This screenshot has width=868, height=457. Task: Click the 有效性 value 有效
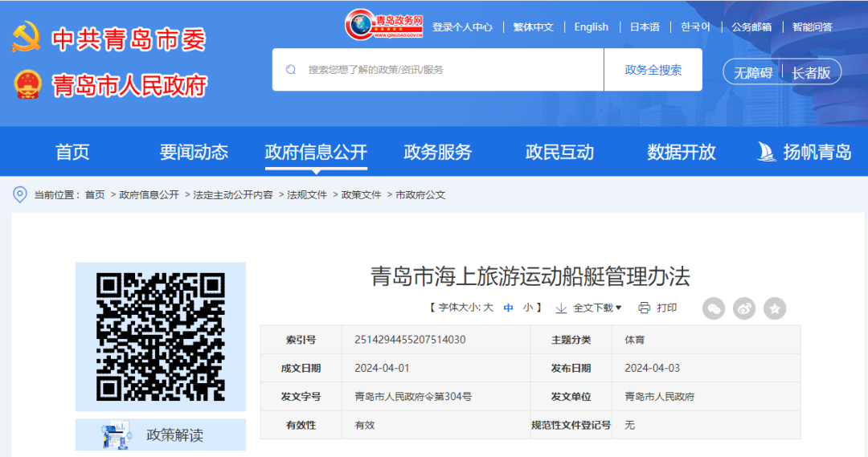coord(365,426)
